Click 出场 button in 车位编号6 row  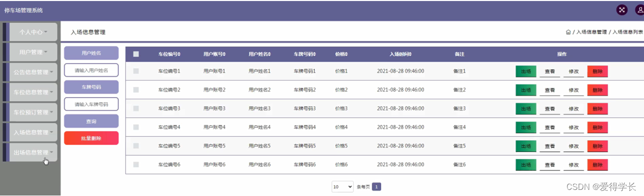pos(526,165)
